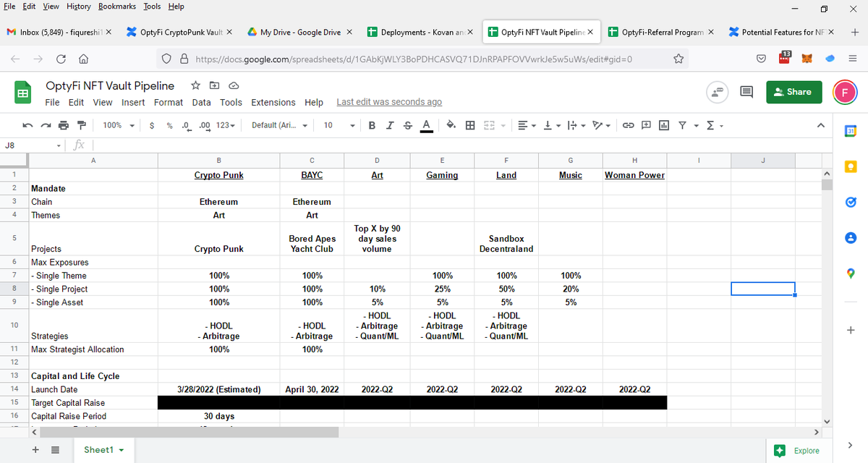Click the Insert link icon
Screen dimensions: 868x463
click(627, 126)
